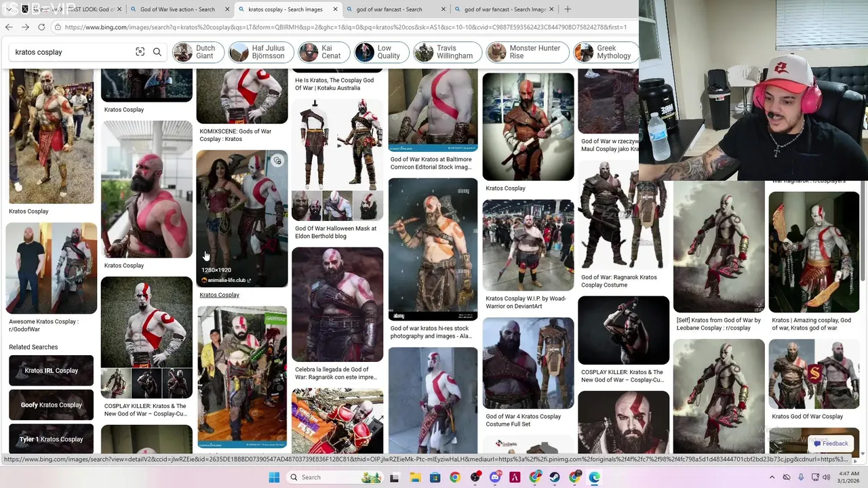Reload the Bing images page
868x488 pixels.
click(41, 27)
